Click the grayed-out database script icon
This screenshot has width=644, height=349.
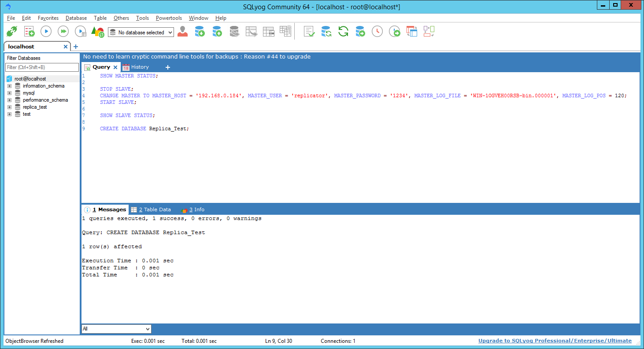(234, 32)
